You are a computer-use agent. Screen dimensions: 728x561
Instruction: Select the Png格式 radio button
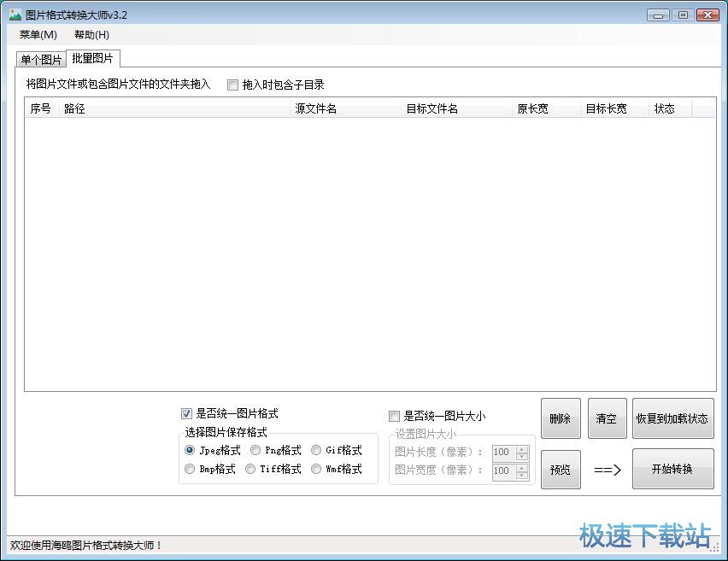point(255,450)
